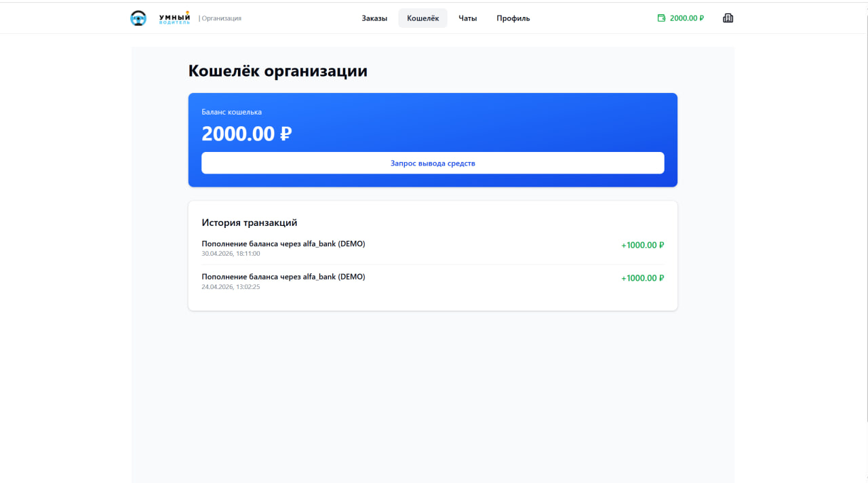The image size is (868, 483).
Task: Go to the Чаты tab
Action: 468,18
